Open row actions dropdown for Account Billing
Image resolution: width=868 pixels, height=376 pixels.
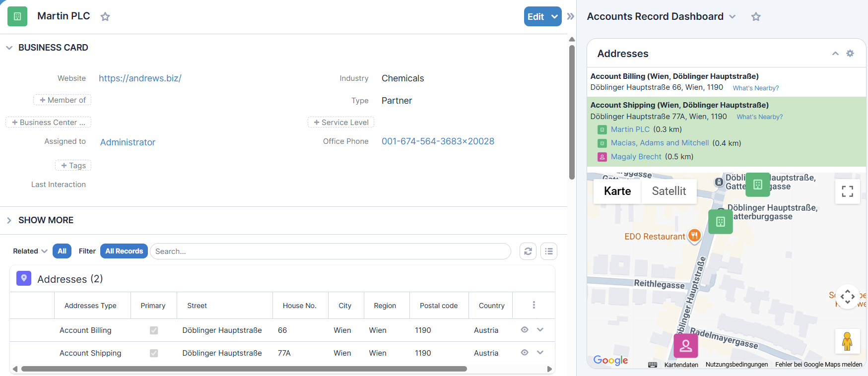coord(540,330)
